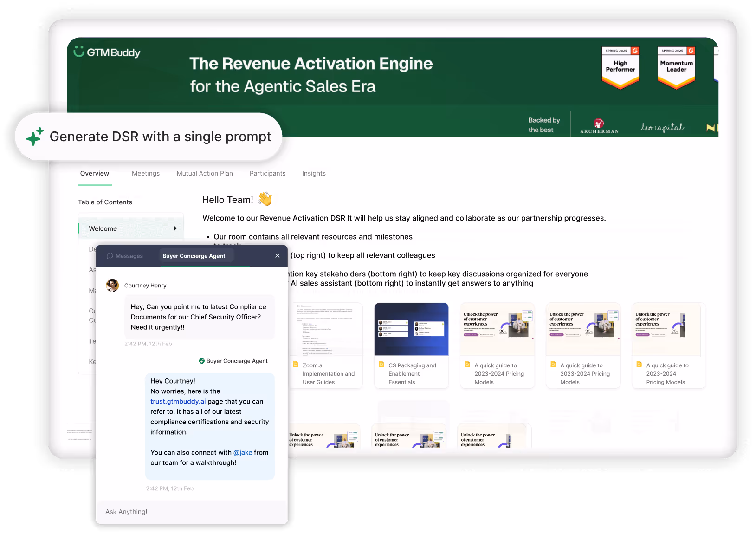756x534 pixels.
Task: Click 'Hello Team!' heading
Action: click(x=227, y=200)
